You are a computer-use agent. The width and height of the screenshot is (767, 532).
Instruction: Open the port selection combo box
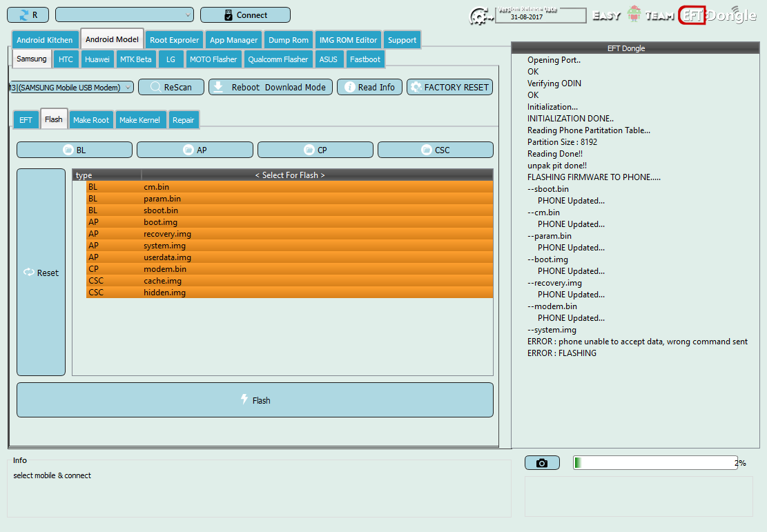coord(125,15)
